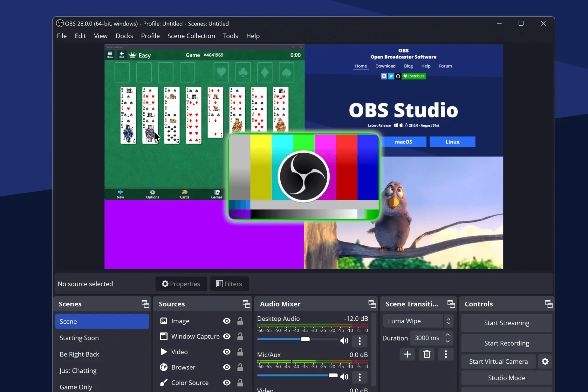Open the Luma Wipe transition dropdown
The image size is (588, 392).
(418, 321)
